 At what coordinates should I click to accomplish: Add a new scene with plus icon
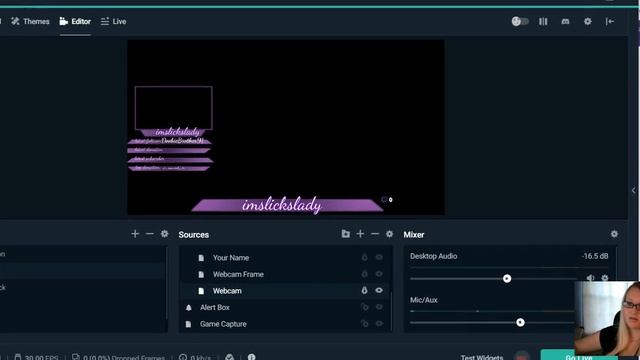point(135,234)
